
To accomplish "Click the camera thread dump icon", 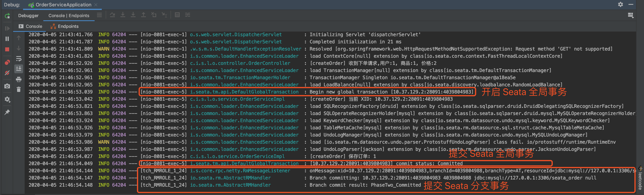I will click(x=7, y=86).
